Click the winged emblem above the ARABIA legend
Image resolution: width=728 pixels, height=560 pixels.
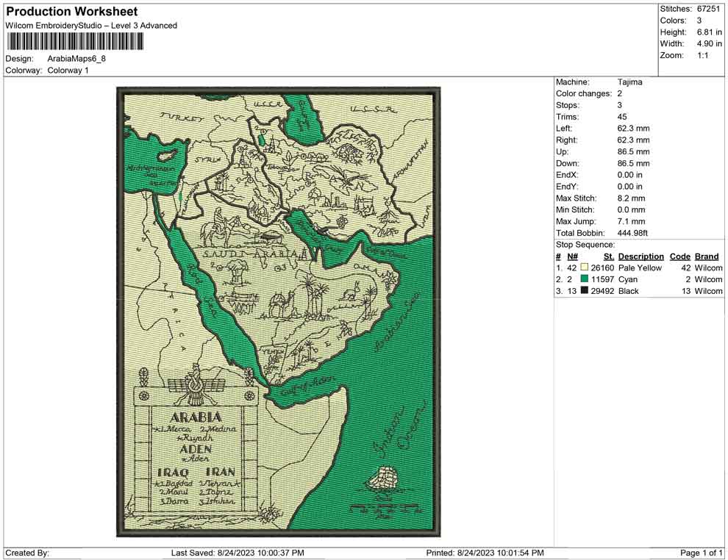point(195,387)
